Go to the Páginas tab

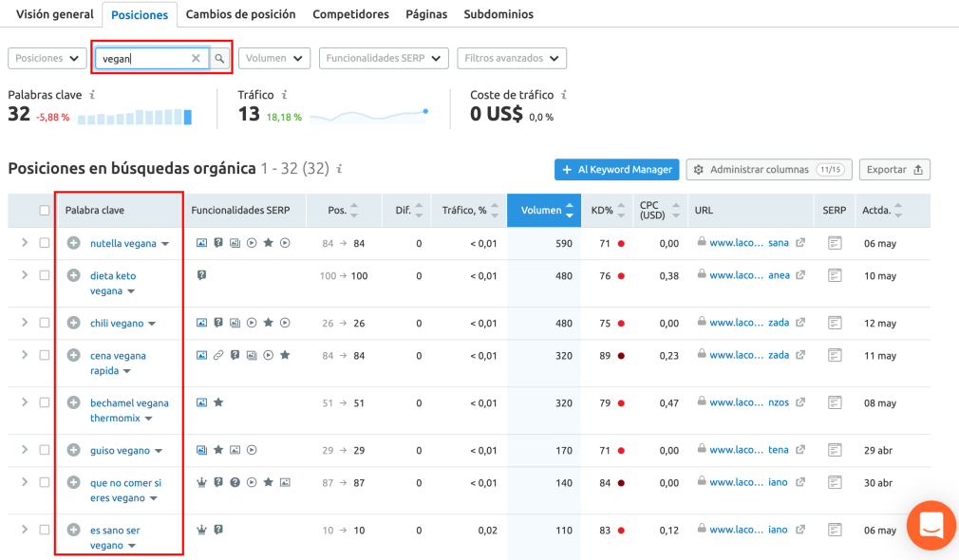point(426,14)
